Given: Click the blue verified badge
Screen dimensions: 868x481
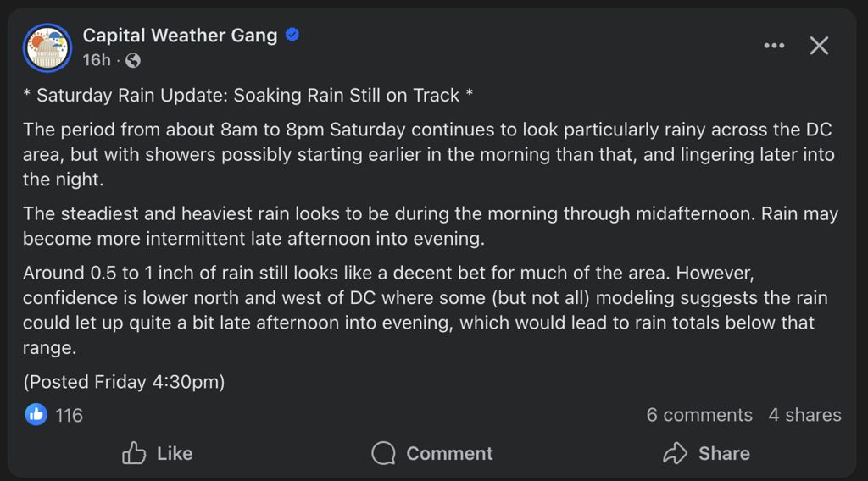Looking at the screenshot, I should click(292, 35).
